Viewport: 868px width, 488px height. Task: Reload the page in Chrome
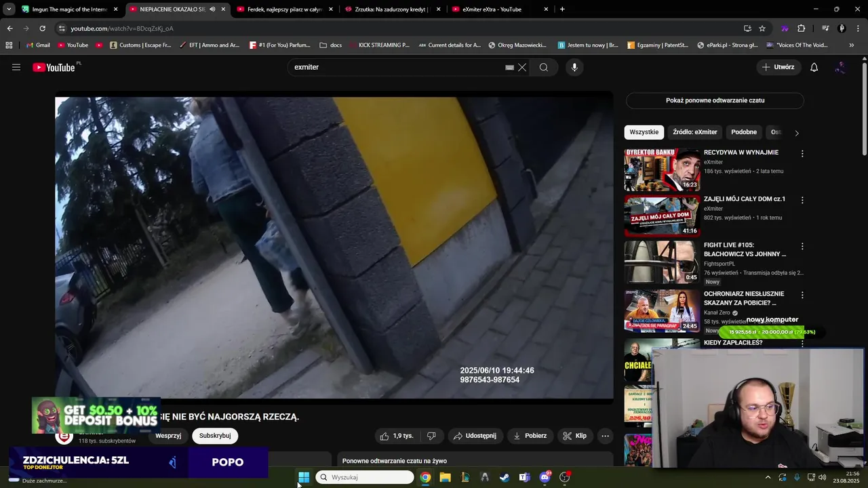click(x=42, y=28)
